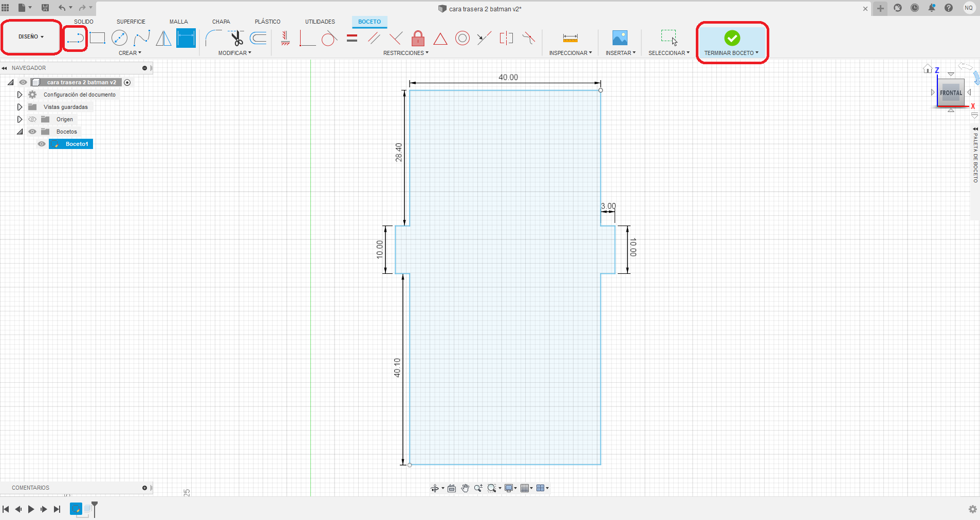The width and height of the screenshot is (980, 520).
Task: Select the Fillet modify tool
Action: tap(213, 38)
